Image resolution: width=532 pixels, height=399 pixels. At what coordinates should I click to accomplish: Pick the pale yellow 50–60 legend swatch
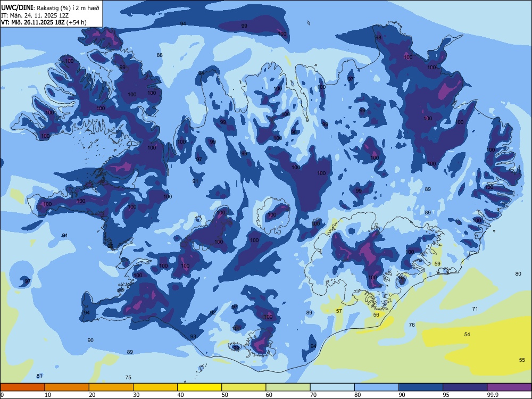pyautogui.click(x=244, y=387)
